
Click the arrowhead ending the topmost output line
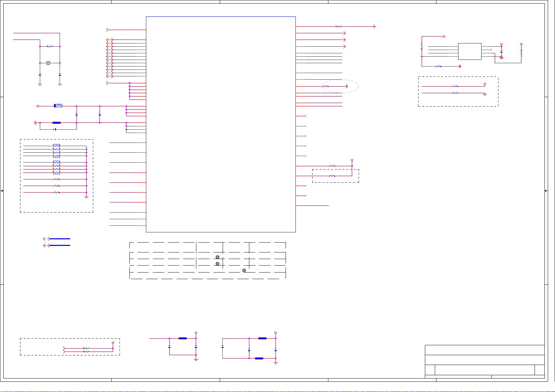[374, 26]
